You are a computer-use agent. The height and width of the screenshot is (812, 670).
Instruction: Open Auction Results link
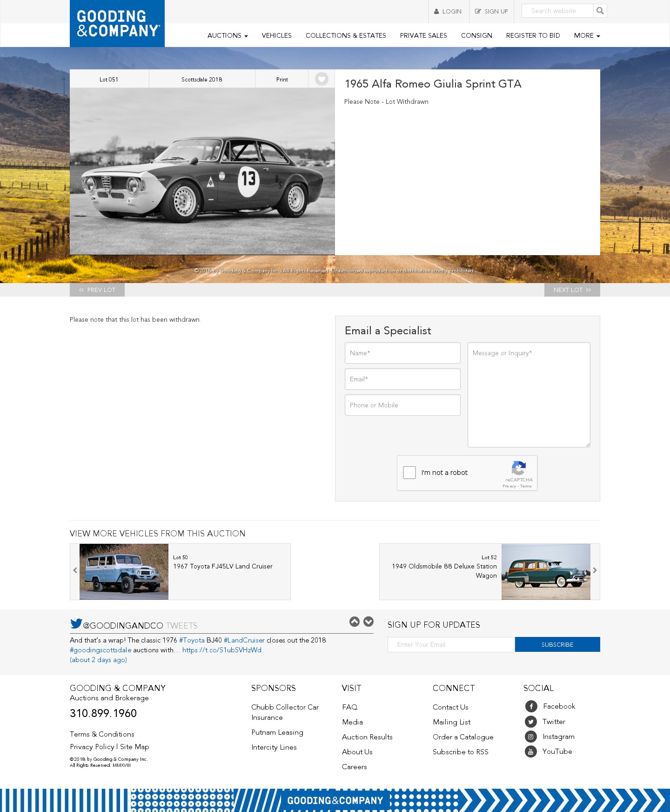[367, 737]
